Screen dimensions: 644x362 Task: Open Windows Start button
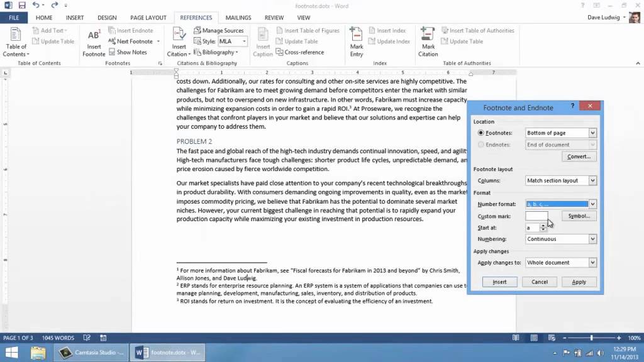11,353
